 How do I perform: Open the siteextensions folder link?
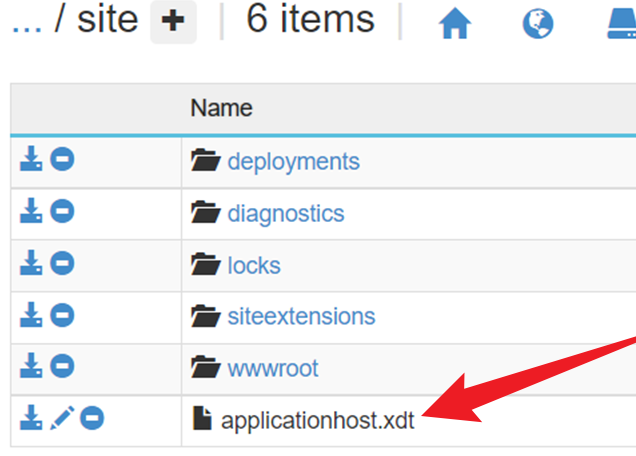(301, 317)
